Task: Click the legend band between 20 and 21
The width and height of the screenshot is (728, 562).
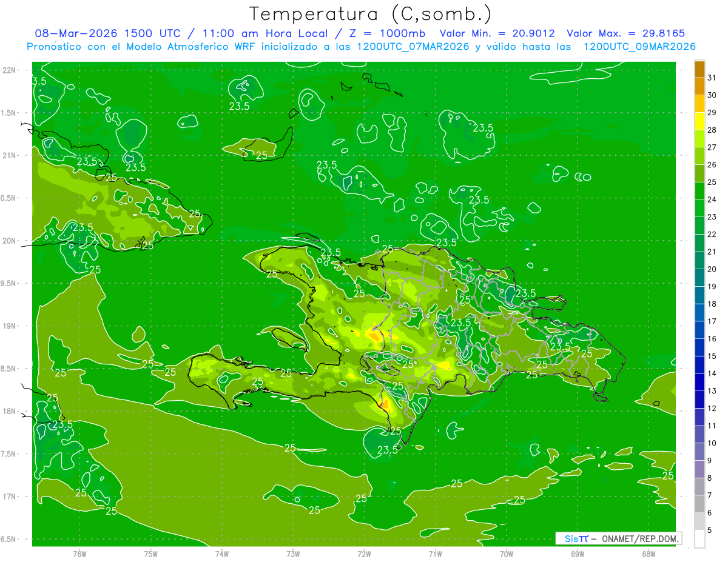Action: [x=699, y=261]
